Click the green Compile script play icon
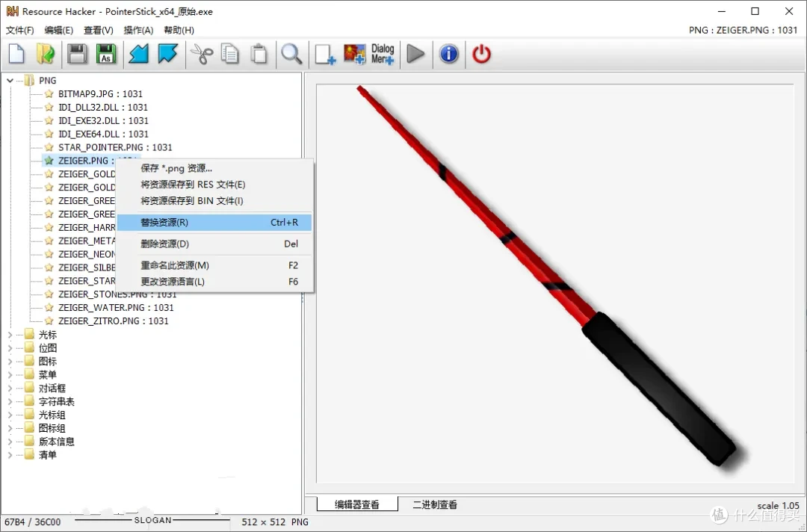 pos(416,54)
